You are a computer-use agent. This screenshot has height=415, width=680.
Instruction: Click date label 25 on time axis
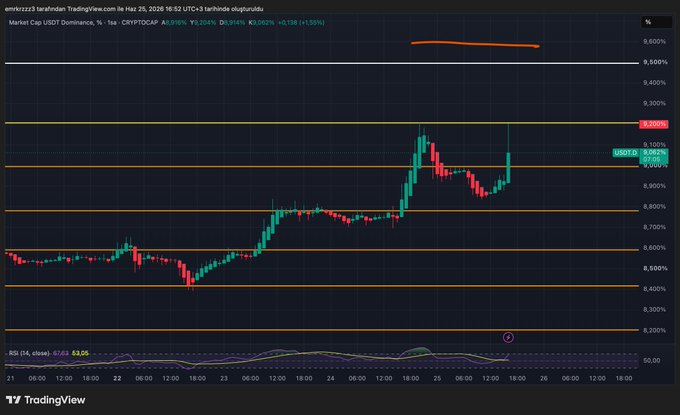[x=437, y=378]
